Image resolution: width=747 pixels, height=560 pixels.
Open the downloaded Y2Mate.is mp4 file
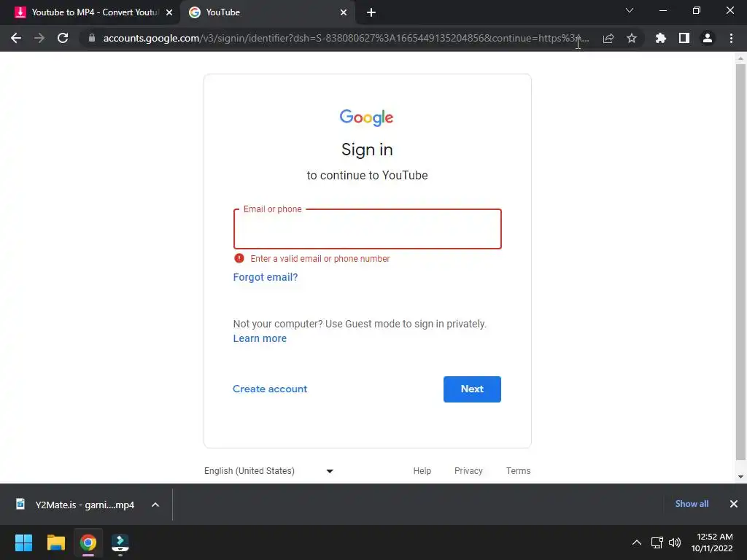coord(75,505)
